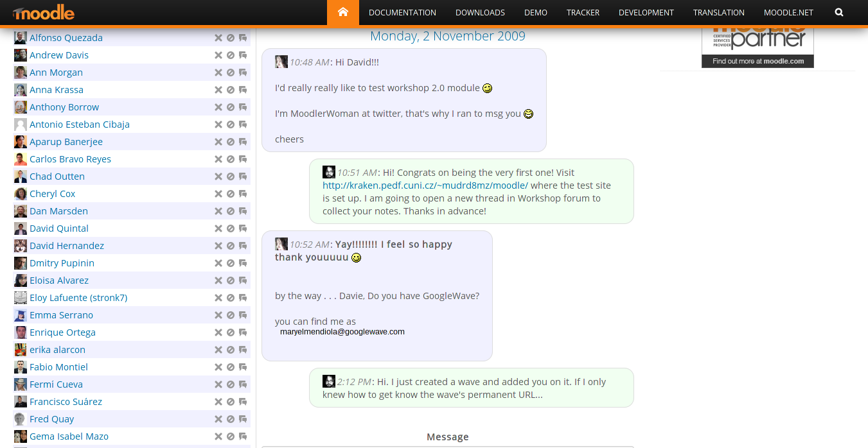Open message history for Eloisa Alvarez
The height and width of the screenshot is (448, 868).
pyautogui.click(x=243, y=280)
